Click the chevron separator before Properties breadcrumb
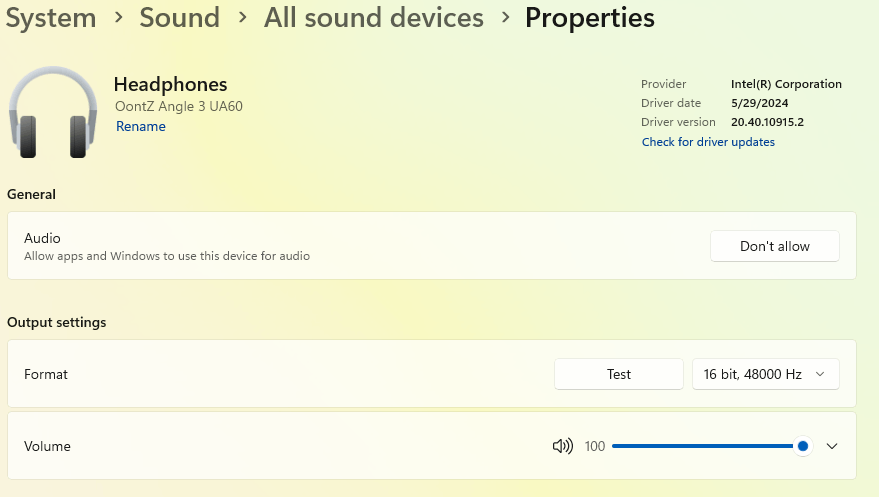 pyautogui.click(x=504, y=18)
